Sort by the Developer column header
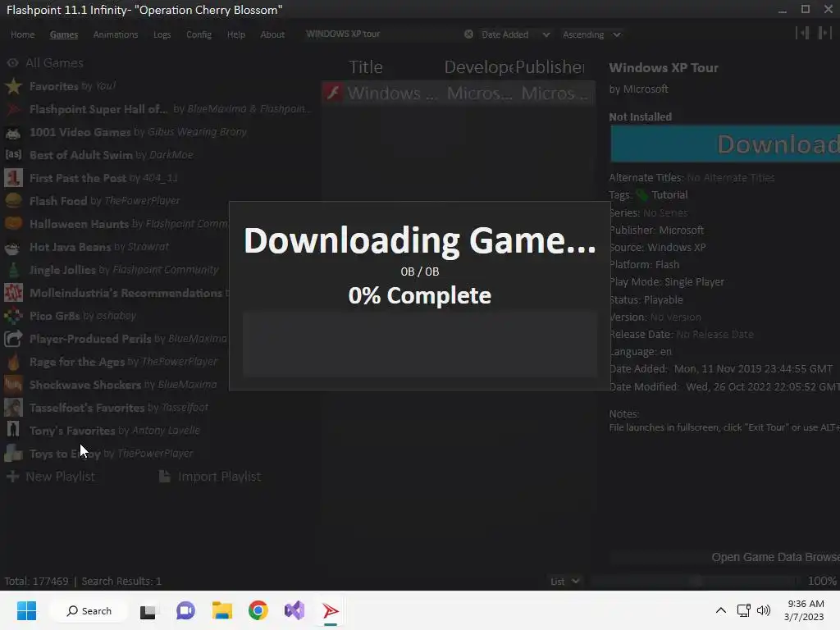Screen dimensions: 840x630 [x=479, y=67]
